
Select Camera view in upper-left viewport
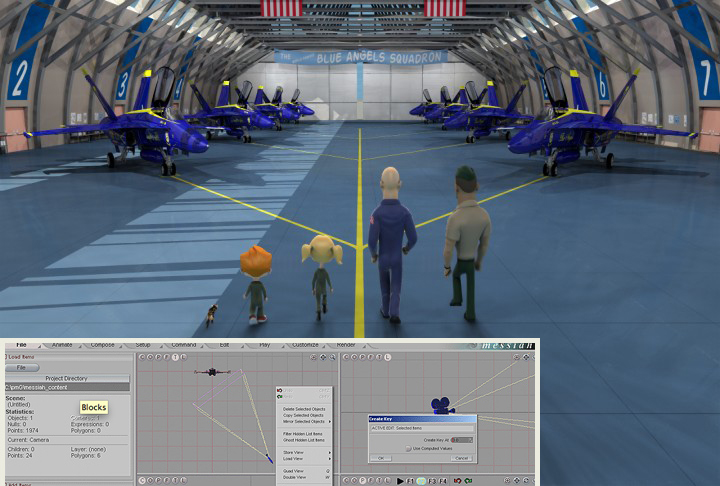pyautogui.click(x=142, y=357)
